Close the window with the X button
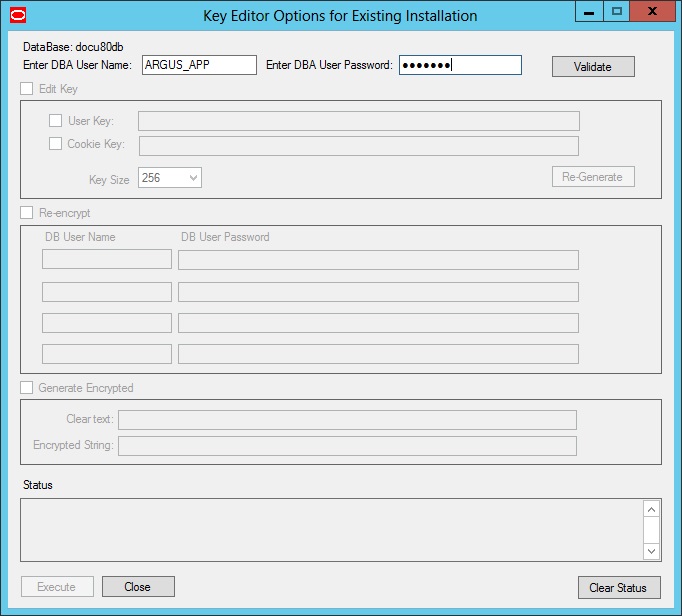The height and width of the screenshot is (616, 682). coord(652,11)
